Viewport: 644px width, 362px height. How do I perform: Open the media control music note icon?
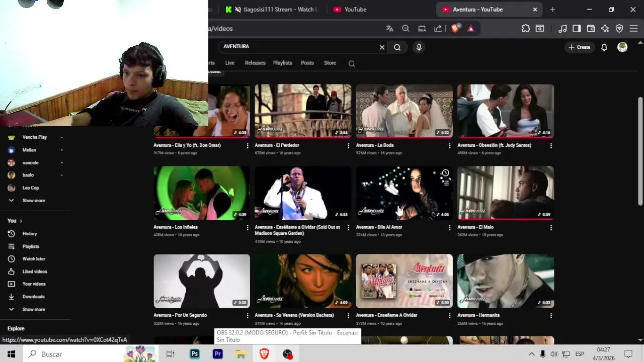tap(563, 29)
